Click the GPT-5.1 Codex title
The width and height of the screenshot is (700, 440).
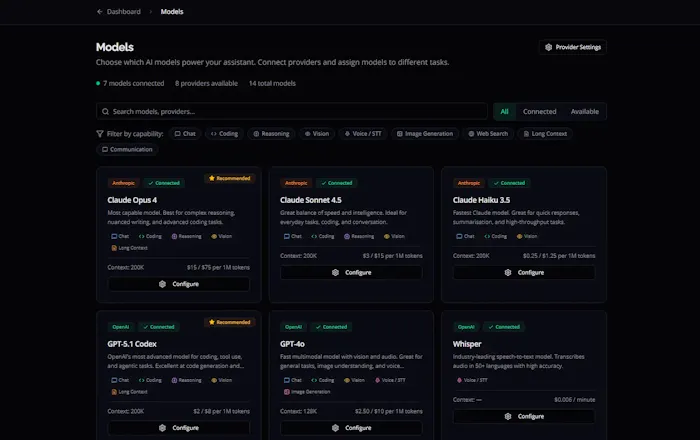point(132,344)
